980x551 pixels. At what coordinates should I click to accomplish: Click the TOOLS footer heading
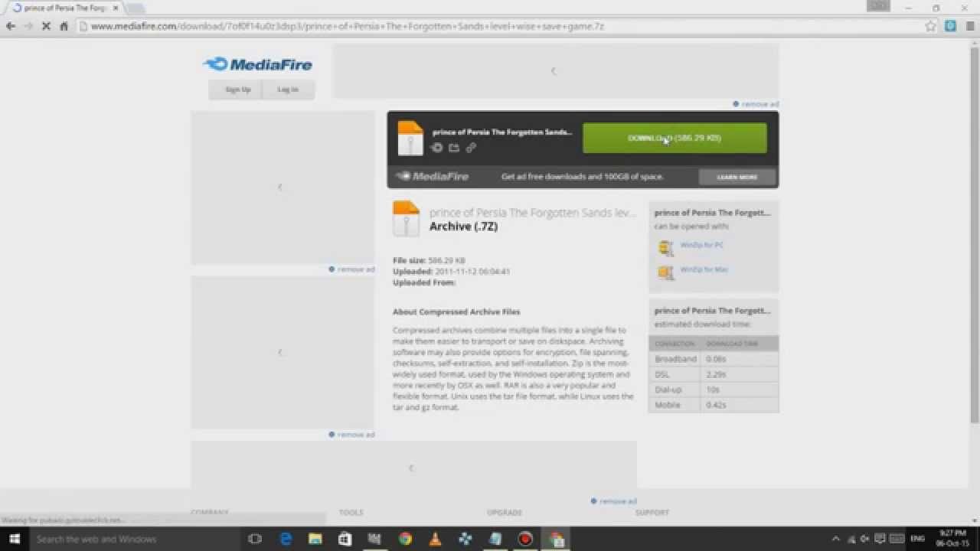coord(351,512)
